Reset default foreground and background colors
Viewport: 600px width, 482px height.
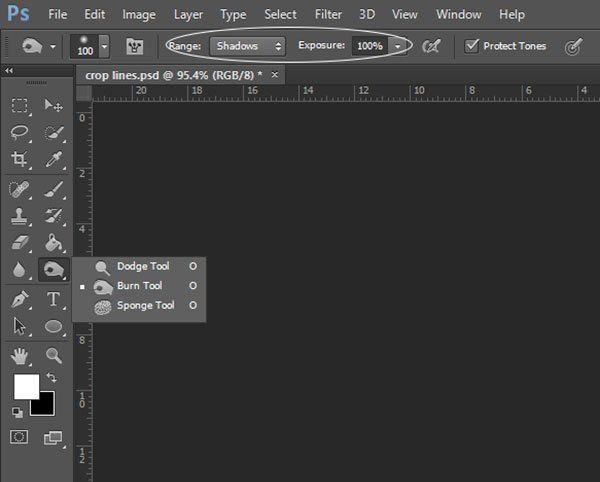tap(17, 412)
